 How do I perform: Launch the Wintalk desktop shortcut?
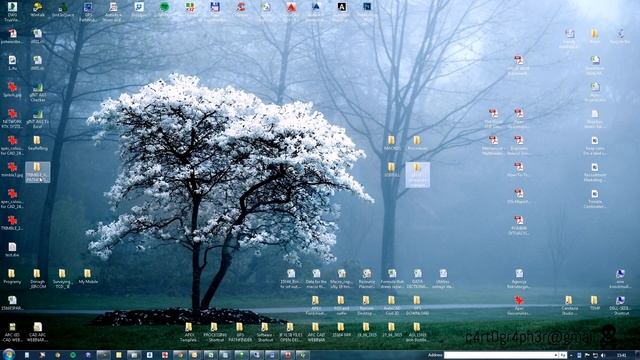38,10
